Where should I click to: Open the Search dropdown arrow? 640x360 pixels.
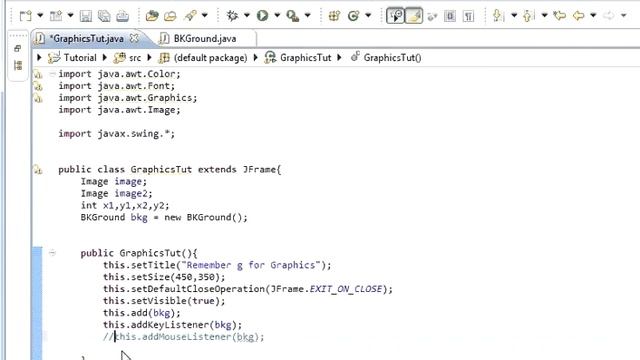tap(204, 16)
